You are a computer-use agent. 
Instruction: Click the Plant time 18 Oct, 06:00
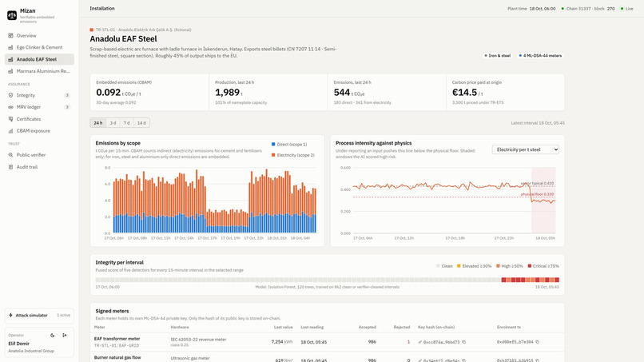point(531,9)
